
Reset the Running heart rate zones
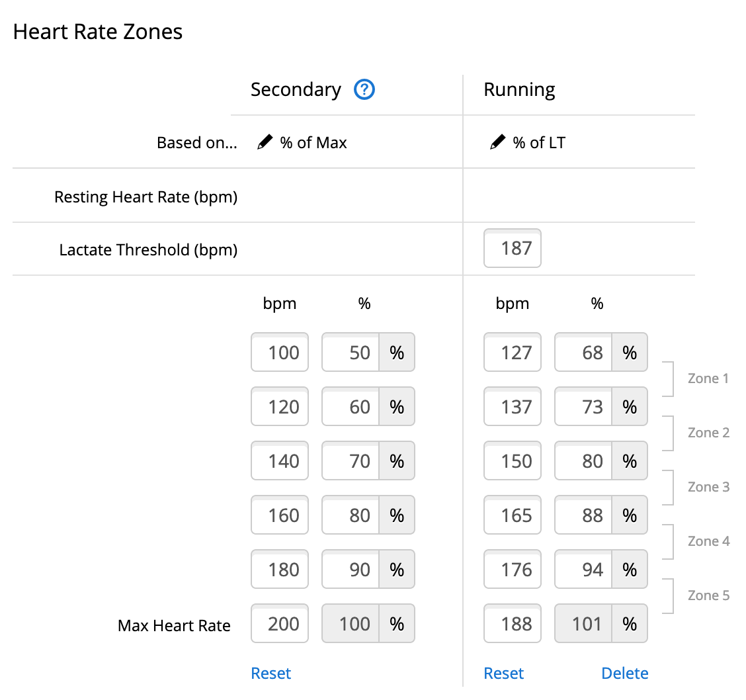(x=504, y=674)
